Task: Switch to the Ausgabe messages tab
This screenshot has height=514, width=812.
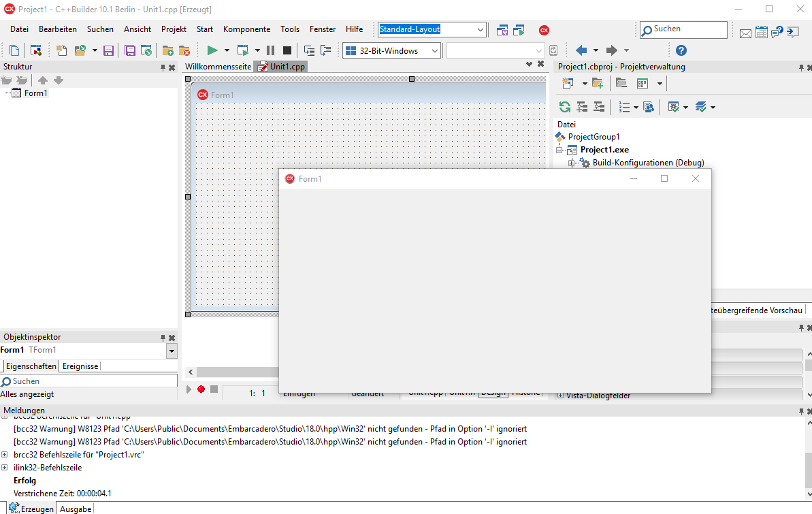Action: [x=75, y=509]
